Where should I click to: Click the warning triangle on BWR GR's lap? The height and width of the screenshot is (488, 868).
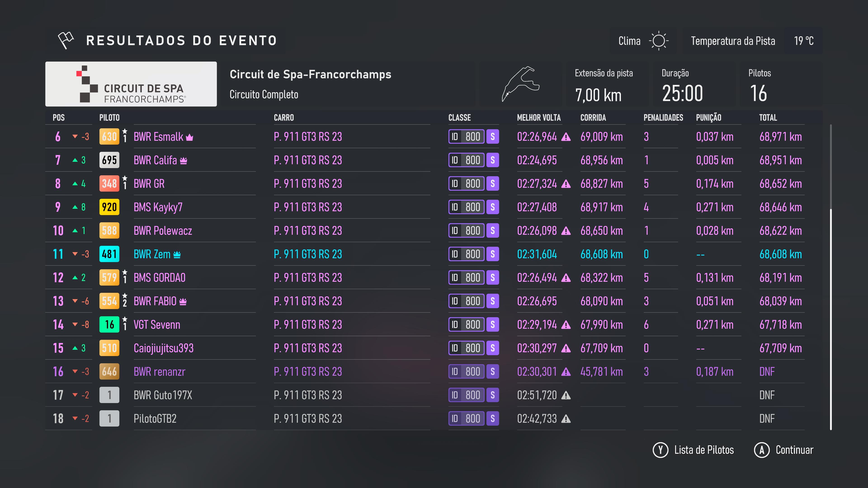pos(566,184)
